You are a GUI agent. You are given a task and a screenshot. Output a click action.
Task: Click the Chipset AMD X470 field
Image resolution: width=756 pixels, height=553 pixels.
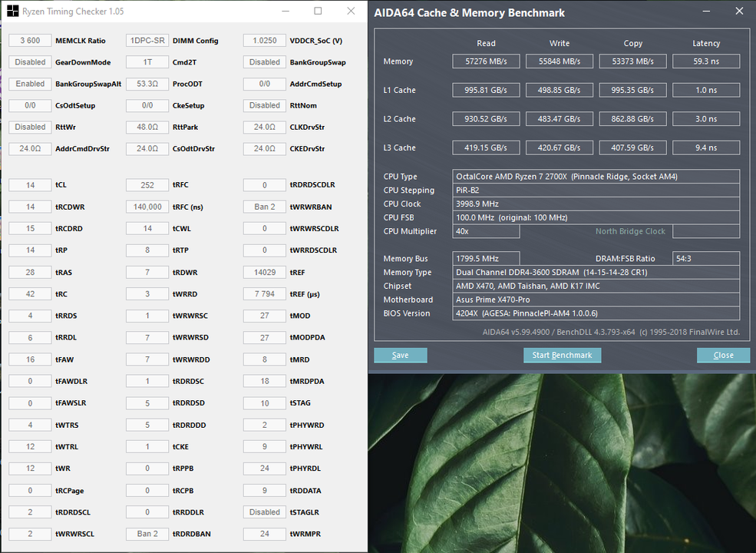[x=596, y=286]
